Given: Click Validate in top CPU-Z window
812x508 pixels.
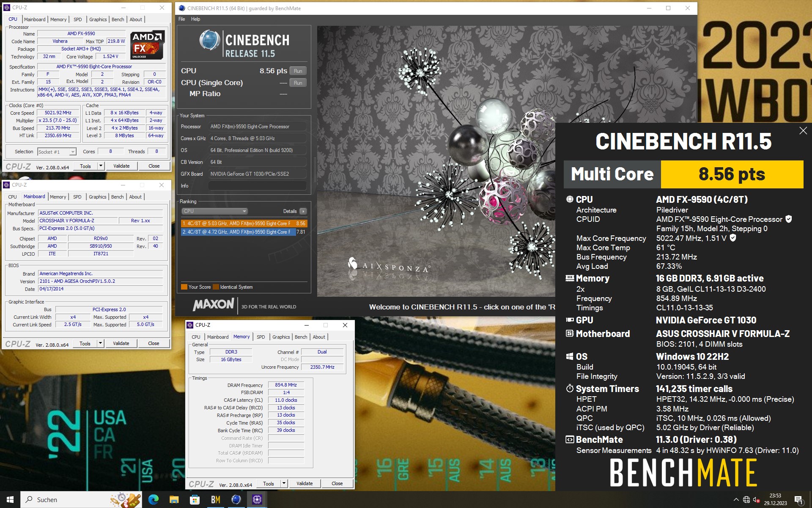Looking at the screenshot, I should 121,166.
